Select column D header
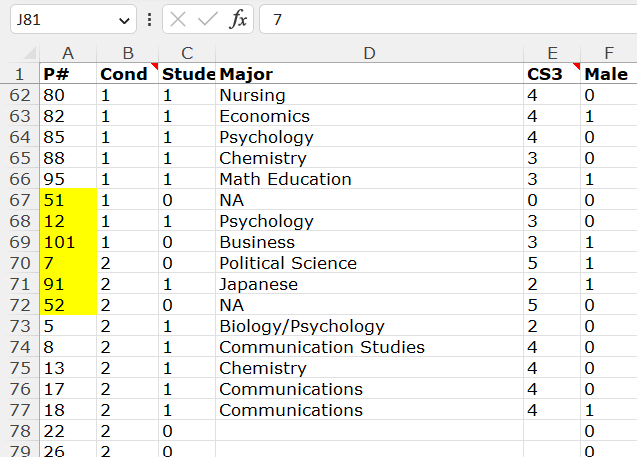This screenshot has height=457, width=637. tap(370, 53)
